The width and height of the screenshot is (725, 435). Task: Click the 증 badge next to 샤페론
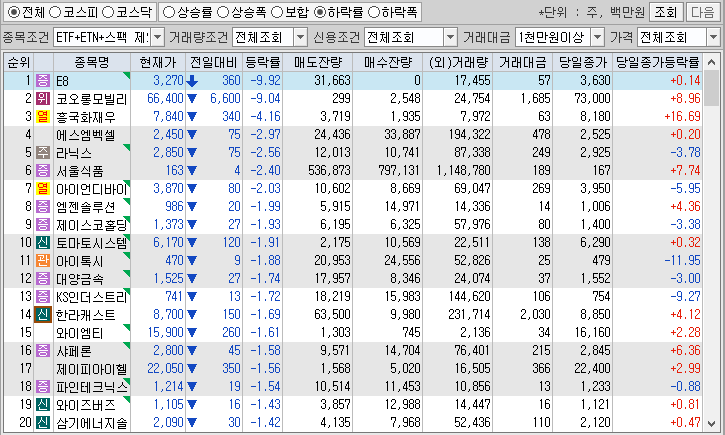[x=43, y=351]
